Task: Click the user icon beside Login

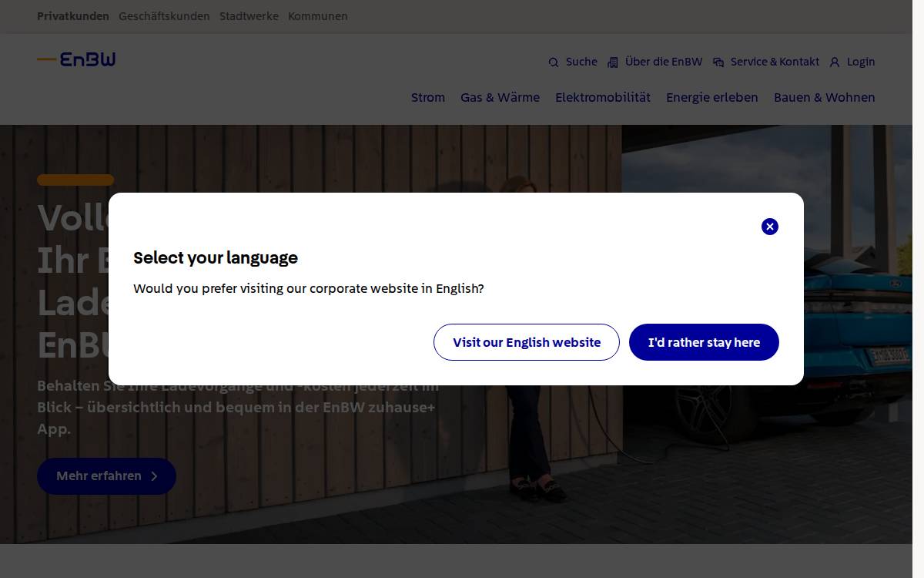Action: click(835, 62)
